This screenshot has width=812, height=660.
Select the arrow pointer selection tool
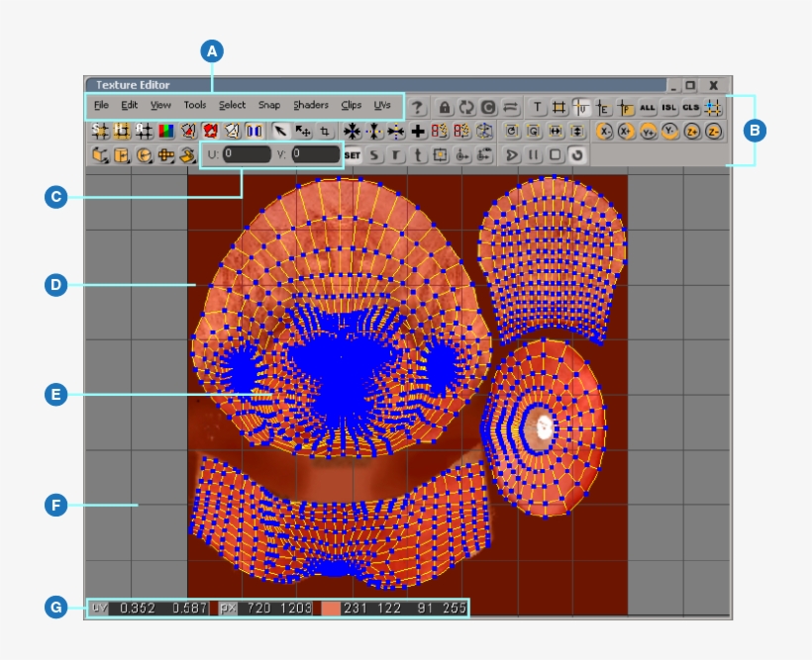[280, 131]
